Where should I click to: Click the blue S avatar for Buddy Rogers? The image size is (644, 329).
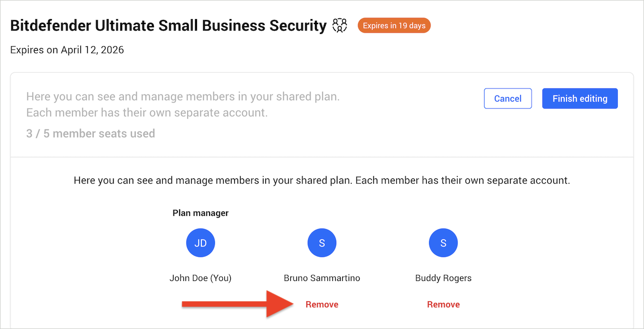(443, 243)
